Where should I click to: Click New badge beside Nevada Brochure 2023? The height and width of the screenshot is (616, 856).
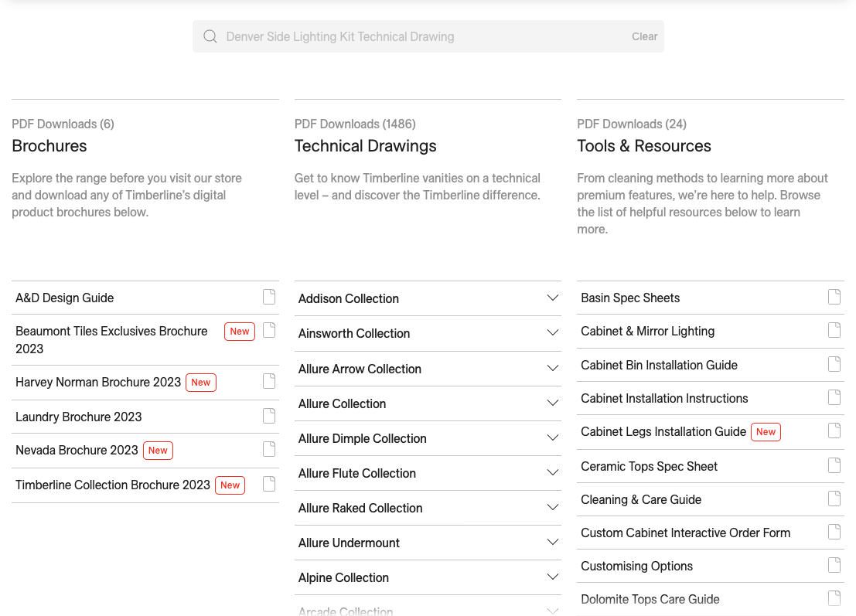pyautogui.click(x=158, y=451)
